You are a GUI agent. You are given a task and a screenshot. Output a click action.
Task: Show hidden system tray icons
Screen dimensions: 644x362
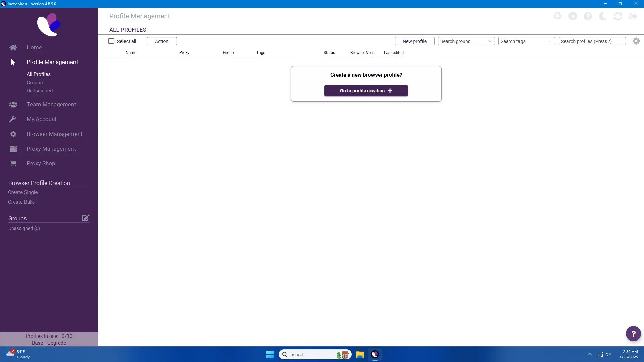[x=590, y=354]
